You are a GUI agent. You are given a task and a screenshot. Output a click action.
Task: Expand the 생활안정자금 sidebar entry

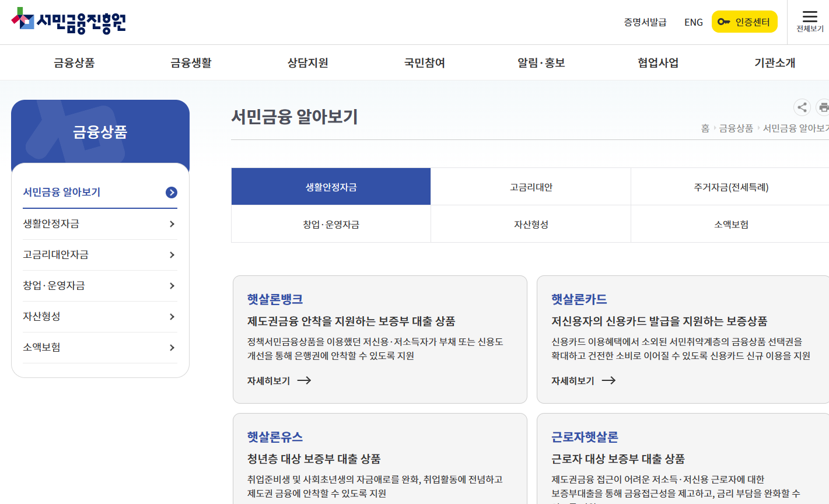99,223
